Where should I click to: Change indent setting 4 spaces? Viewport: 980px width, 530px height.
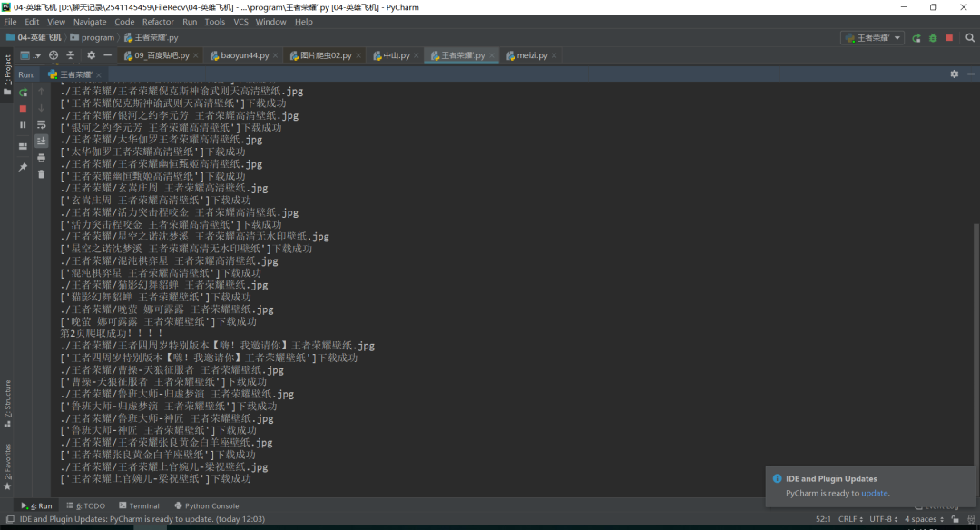[924, 519]
